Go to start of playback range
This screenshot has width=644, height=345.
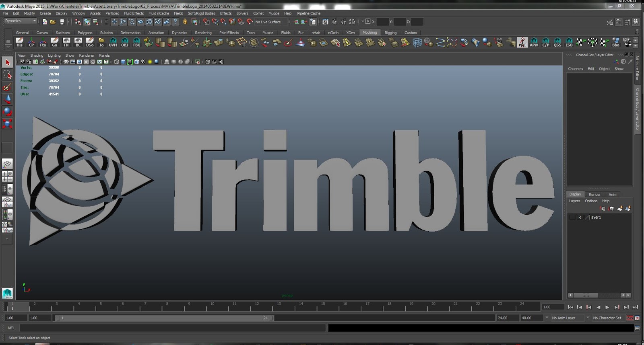[x=570, y=307]
